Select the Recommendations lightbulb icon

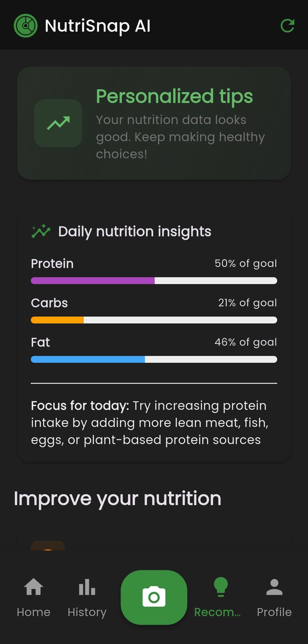click(221, 587)
